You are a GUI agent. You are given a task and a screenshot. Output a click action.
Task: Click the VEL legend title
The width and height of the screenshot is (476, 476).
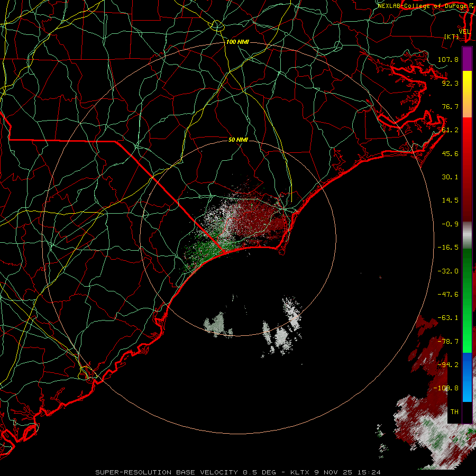(x=464, y=32)
